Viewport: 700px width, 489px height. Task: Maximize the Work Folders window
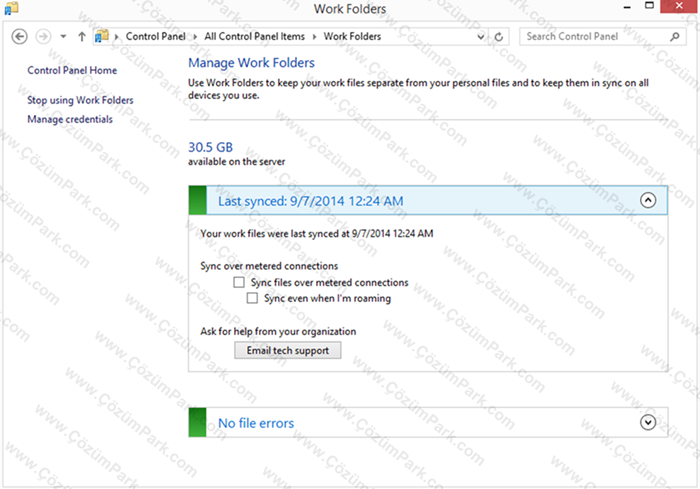click(x=650, y=6)
